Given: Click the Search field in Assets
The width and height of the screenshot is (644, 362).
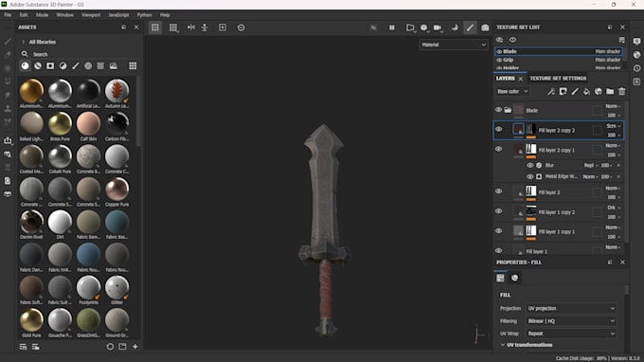Looking at the screenshot, I should coord(78,54).
